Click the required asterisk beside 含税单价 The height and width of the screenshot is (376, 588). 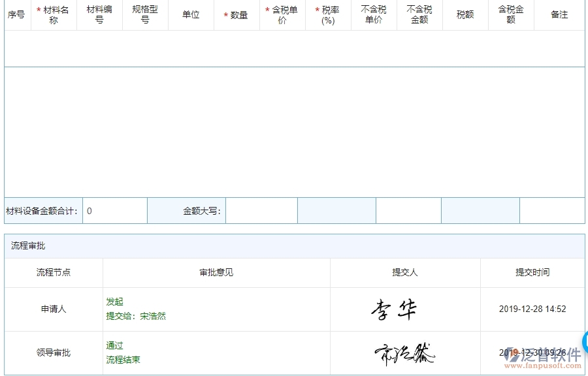[267, 10]
